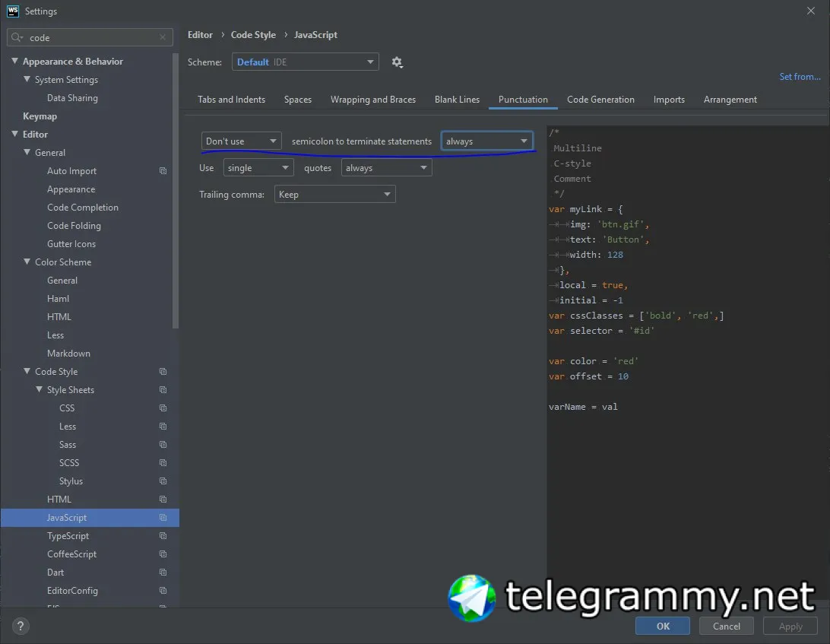
Task: Click the search magnifier icon in settings
Action: tap(17, 37)
